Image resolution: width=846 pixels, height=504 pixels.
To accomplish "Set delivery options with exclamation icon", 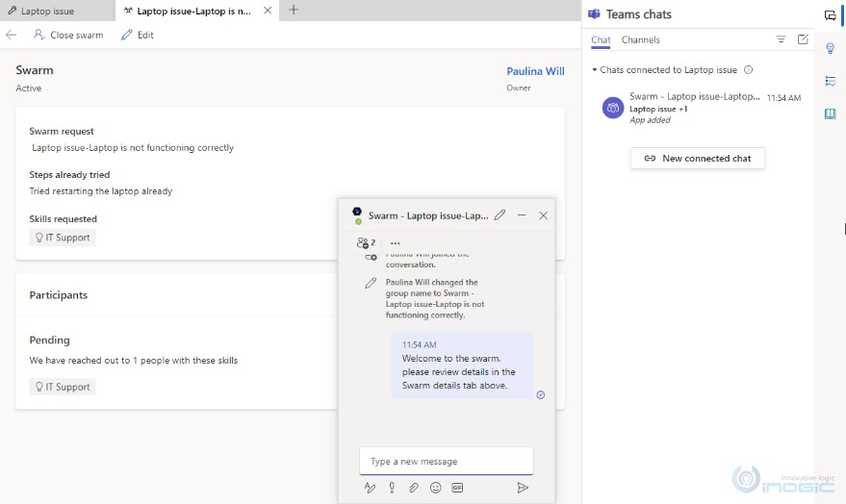I will pos(392,488).
